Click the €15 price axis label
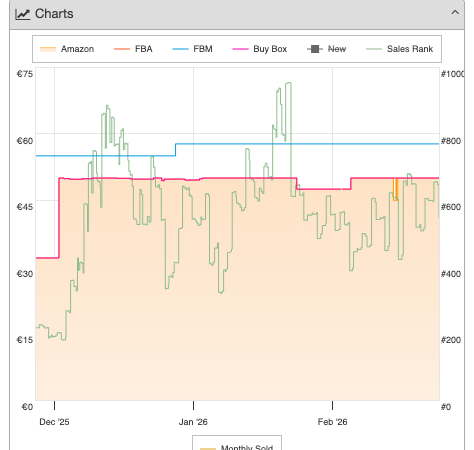The image size is (474, 450). click(x=25, y=340)
